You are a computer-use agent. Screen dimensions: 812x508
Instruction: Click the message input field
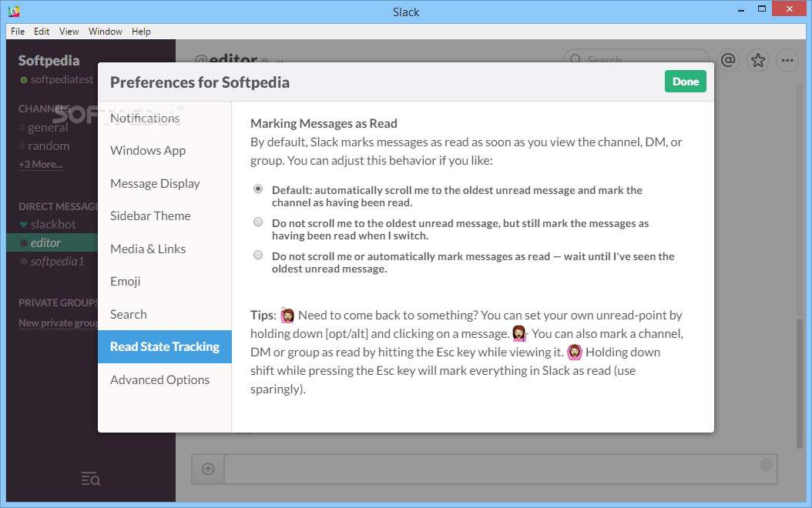click(x=500, y=470)
